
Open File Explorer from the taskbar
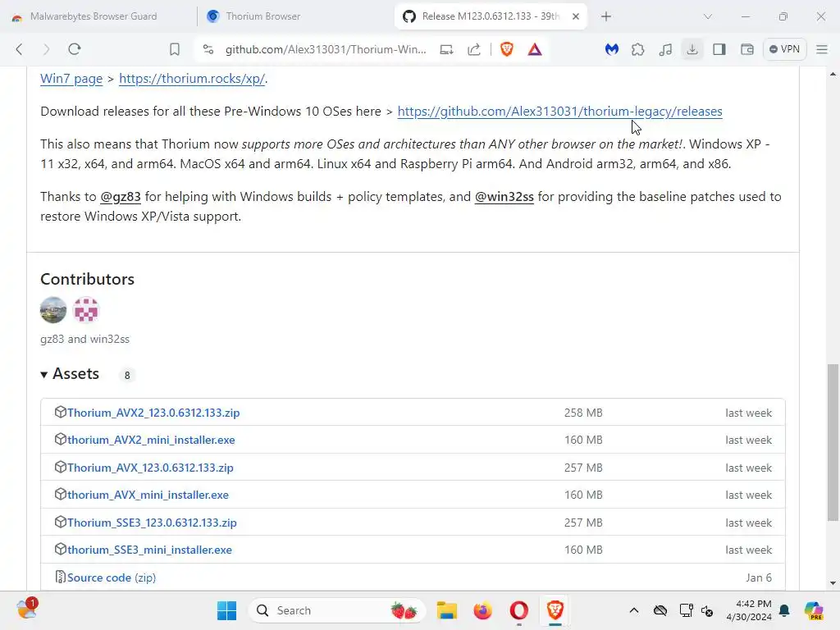(x=446, y=610)
